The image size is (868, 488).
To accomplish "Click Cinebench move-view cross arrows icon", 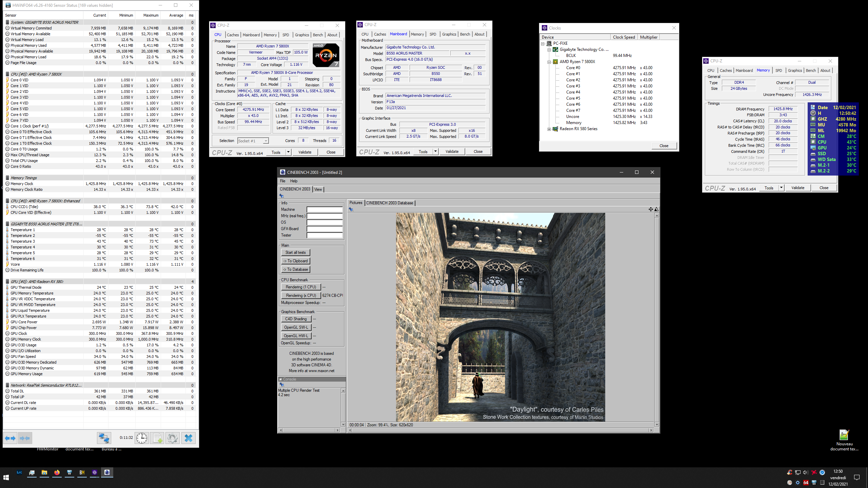I will click(x=651, y=209).
